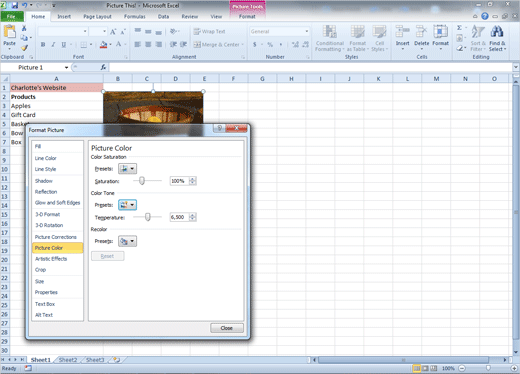Click the Close button in Format Picture dialog

[x=227, y=328]
